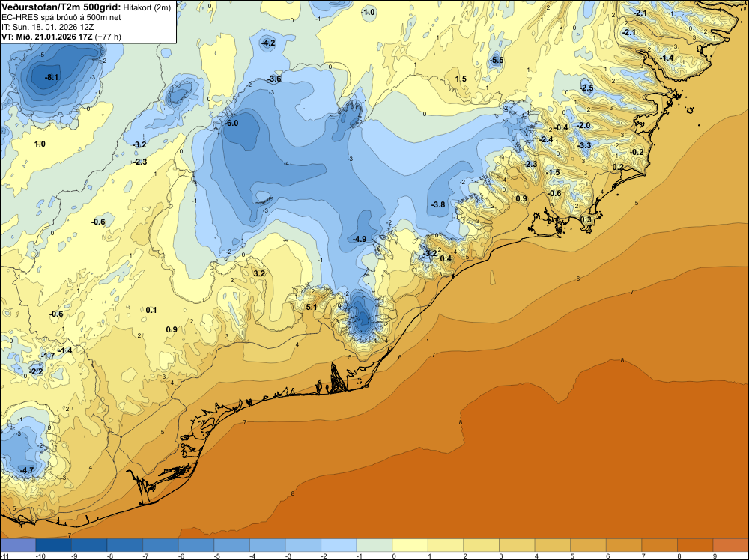Select the Hitakort (2m) label in header
The height and width of the screenshot is (560, 749).
(147, 7)
